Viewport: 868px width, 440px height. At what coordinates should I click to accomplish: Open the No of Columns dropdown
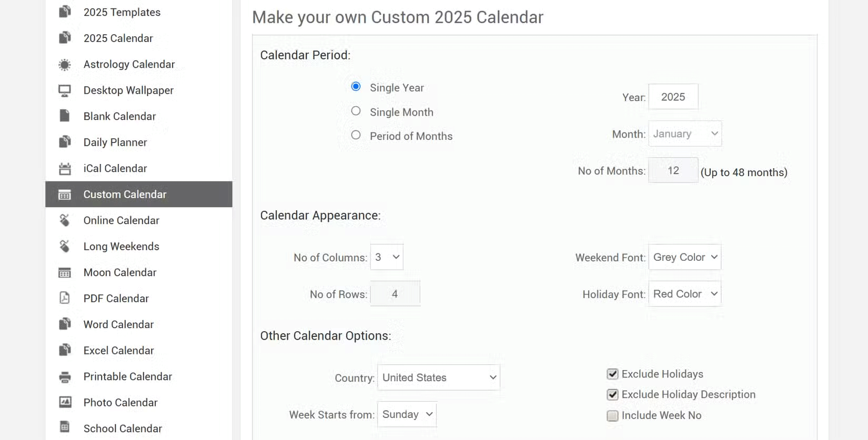pyautogui.click(x=387, y=257)
